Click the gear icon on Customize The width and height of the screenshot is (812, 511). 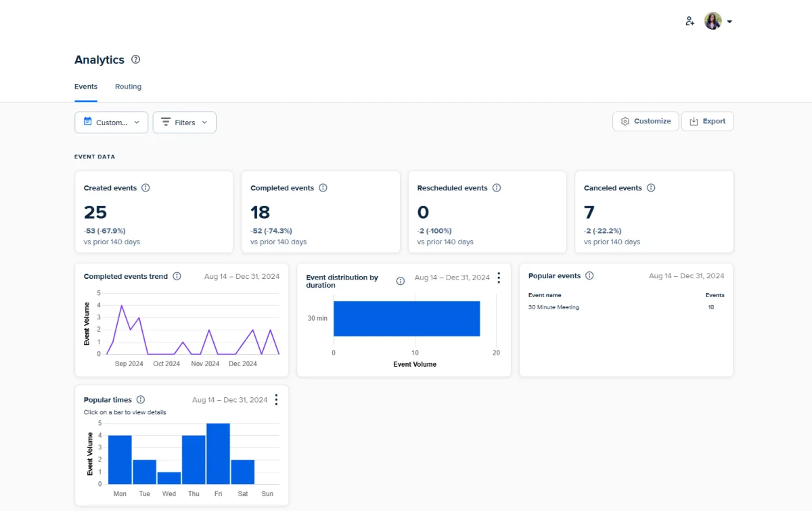click(625, 121)
